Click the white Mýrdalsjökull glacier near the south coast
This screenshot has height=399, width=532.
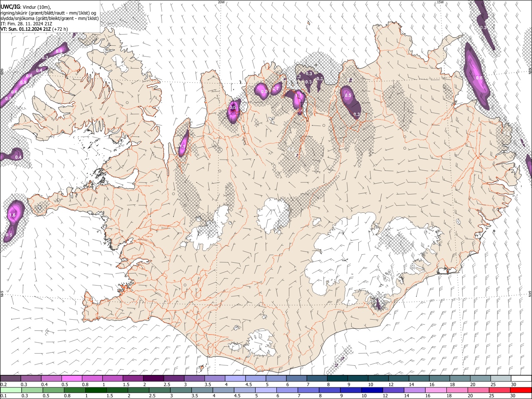(261, 343)
